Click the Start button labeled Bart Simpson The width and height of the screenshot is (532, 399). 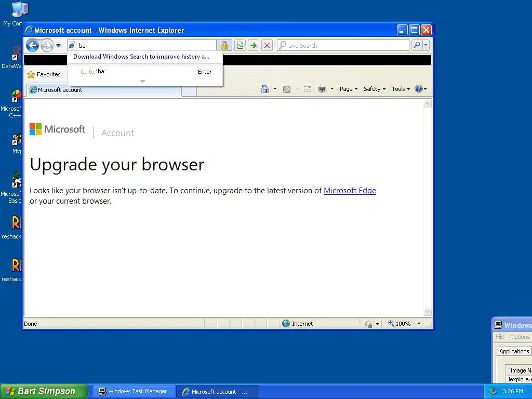tap(44, 391)
